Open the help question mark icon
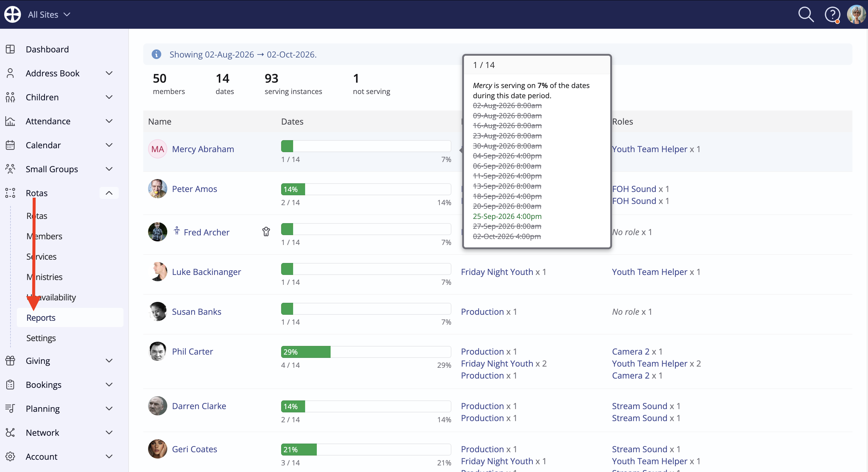The width and height of the screenshot is (868, 472). tap(832, 14)
